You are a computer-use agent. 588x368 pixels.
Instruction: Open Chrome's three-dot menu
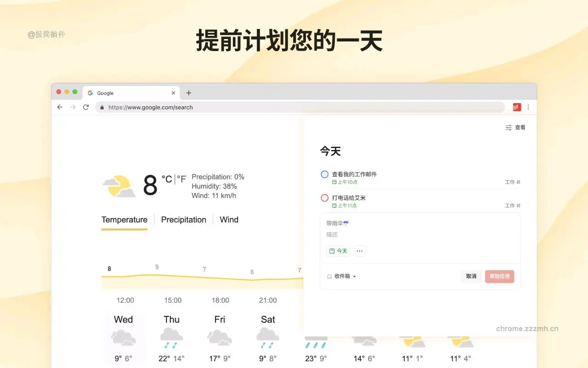(528, 107)
